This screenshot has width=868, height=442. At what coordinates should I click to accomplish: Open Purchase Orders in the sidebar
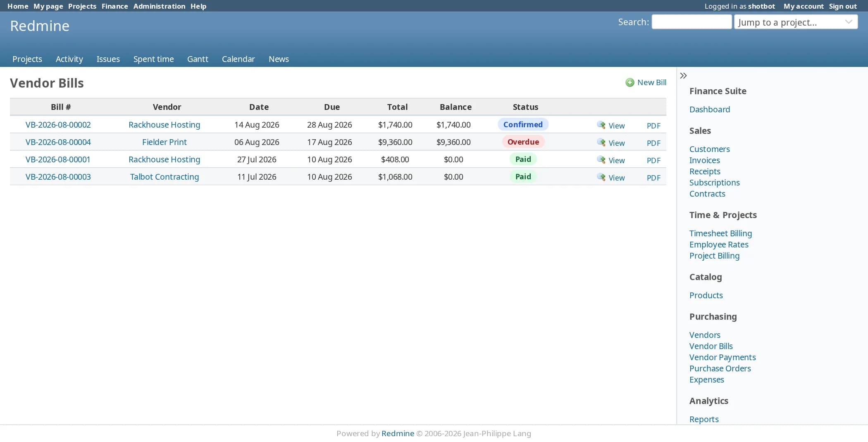(720, 368)
